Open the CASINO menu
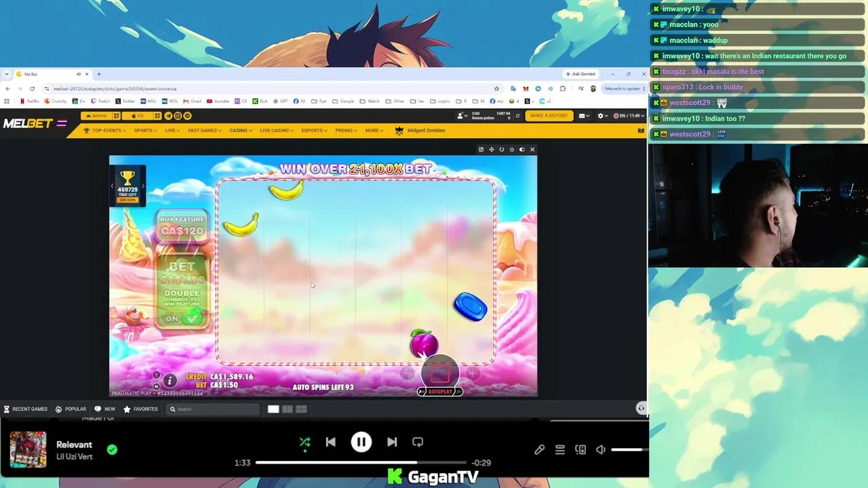This screenshot has height=488, width=868. click(241, 130)
